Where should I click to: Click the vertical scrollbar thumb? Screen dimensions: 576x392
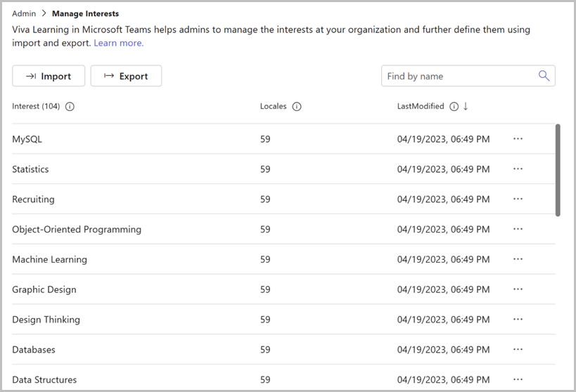(x=558, y=170)
